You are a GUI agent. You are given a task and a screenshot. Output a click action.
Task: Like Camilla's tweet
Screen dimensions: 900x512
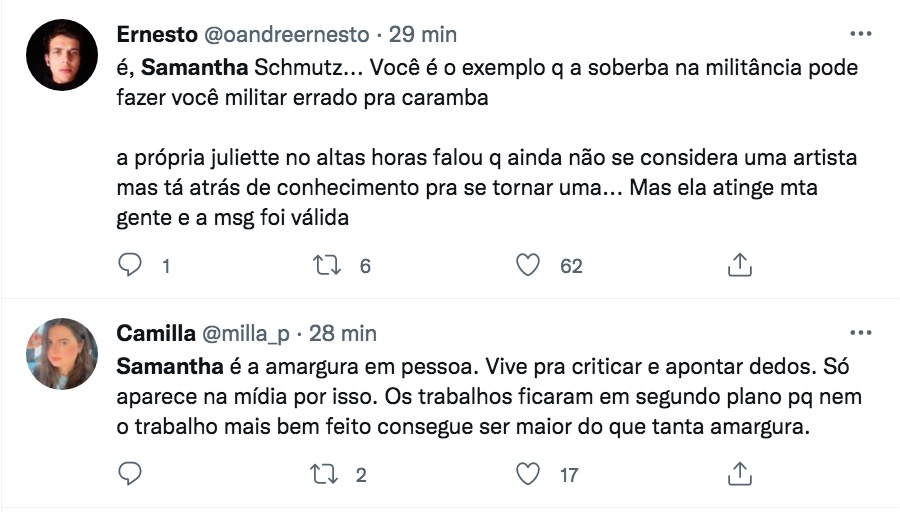[528, 473]
